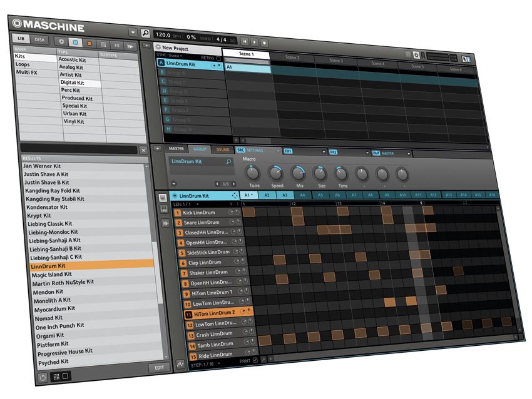Select the FX filter icon in browser

116,45
